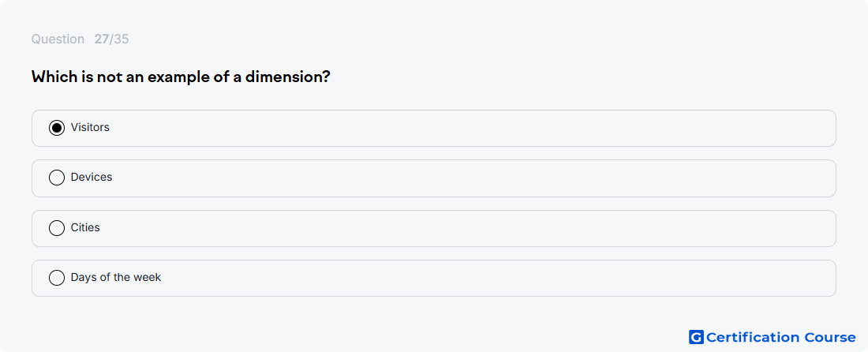This screenshot has height=352, width=868.
Task: Click the word "dimension?" in the heading
Action: (x=288, y=77)
